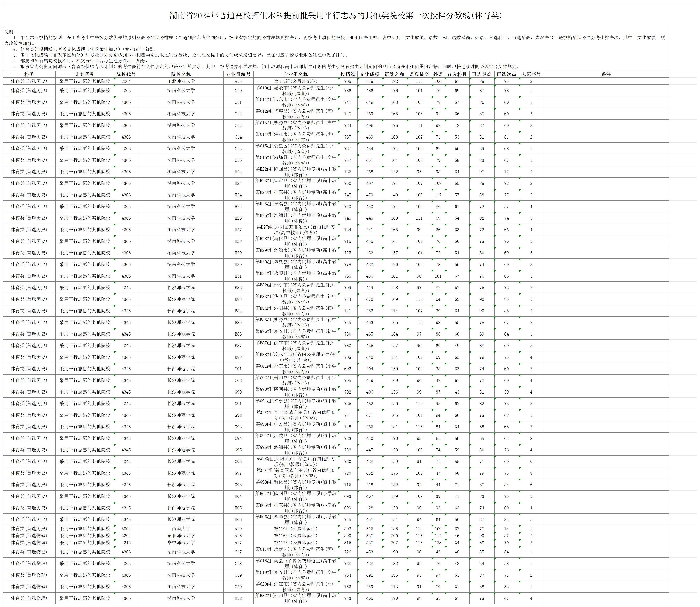The width and height of the screenshot is (700, 607).
Task: Click the 第A19组(公费师范生) group name cell
Action: point(296,528)
